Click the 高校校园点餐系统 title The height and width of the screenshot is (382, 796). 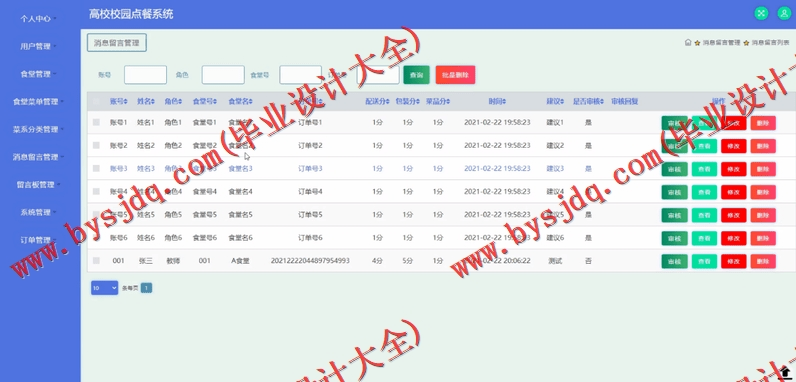[131, 14]
